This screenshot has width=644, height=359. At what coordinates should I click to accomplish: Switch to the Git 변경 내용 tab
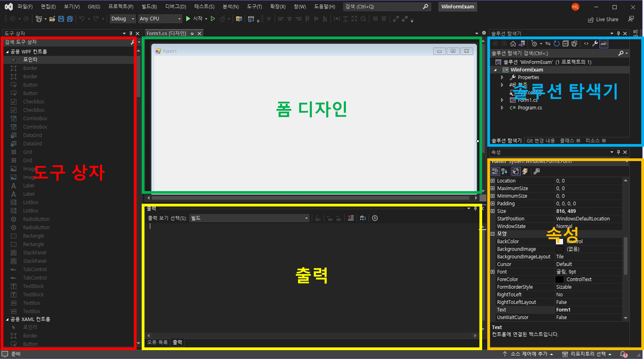click(x=541, y=141)
